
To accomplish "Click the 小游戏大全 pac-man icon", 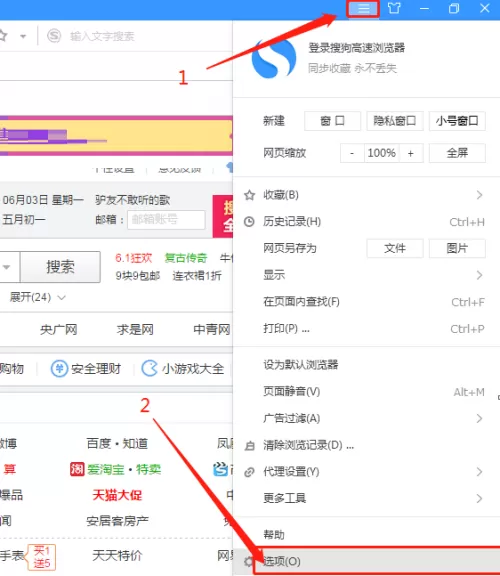I will [x=150, y=368].
